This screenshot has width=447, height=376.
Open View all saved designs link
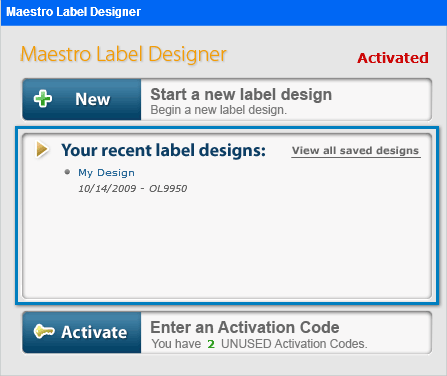[x=355, y=151]
